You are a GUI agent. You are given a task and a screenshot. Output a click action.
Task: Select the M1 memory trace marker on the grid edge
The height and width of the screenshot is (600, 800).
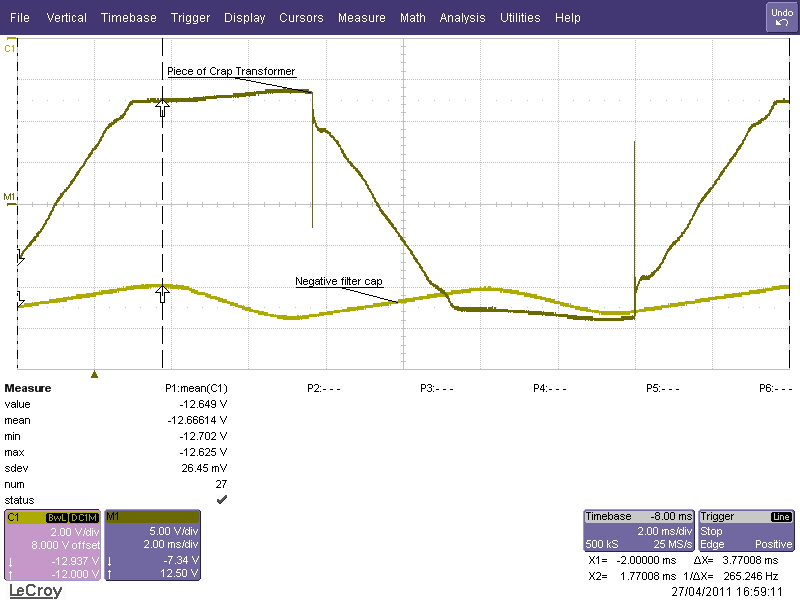(11, 197)
